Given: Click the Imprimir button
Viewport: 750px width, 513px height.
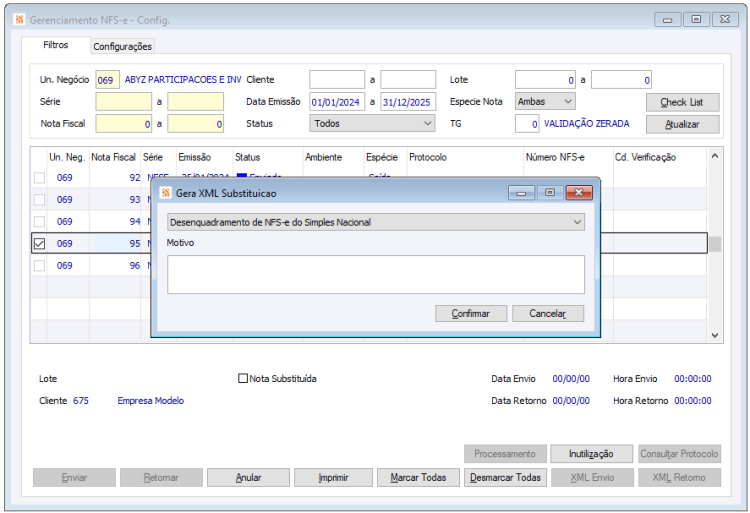Looking at the screenshot, I should coord(333,477).
